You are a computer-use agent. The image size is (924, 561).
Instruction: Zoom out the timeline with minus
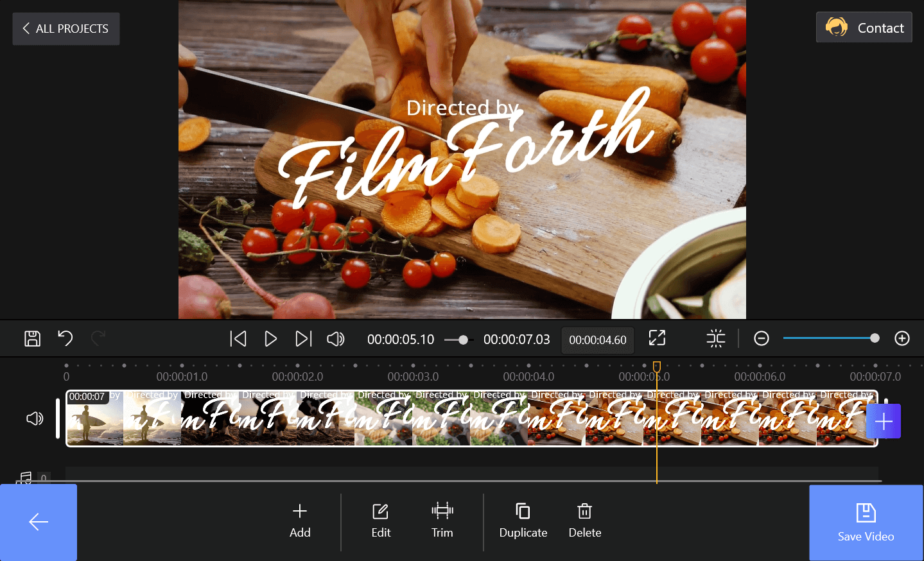[762, 338]
